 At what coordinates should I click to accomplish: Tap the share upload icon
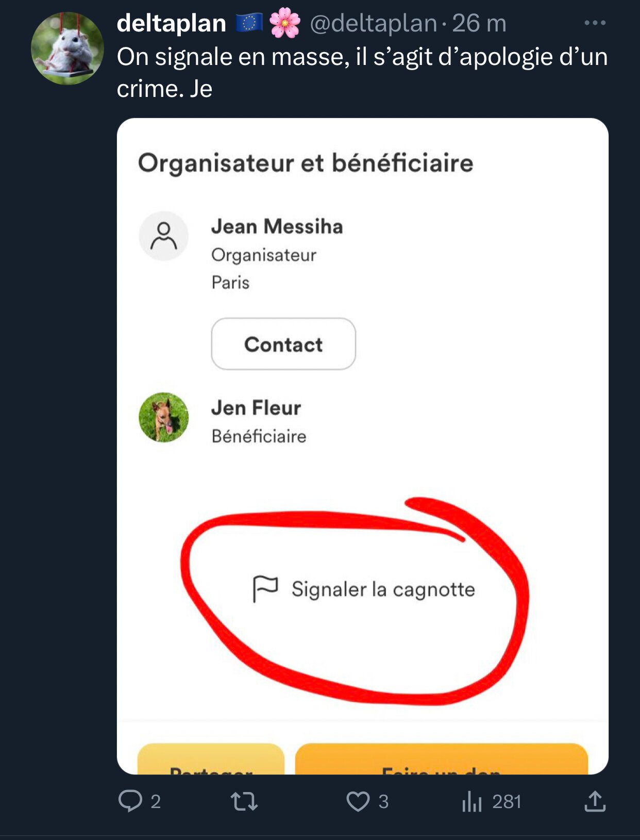point(595,801)
